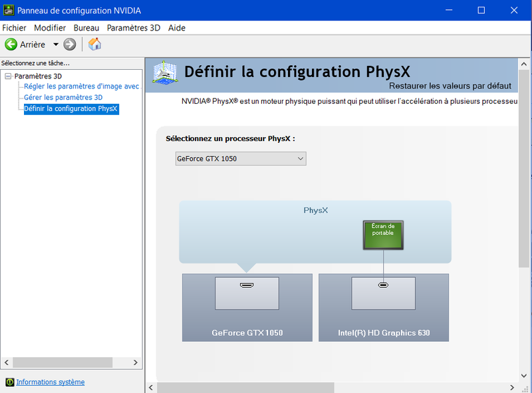The width and height of the screenshot is (532, 393).
Task: Click the NVIDIA logo in the title bar
Action: [8, 11]
